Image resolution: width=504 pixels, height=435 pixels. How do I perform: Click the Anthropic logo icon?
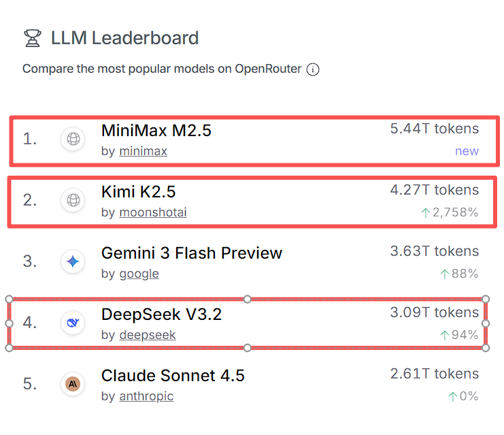coord(73,384)
